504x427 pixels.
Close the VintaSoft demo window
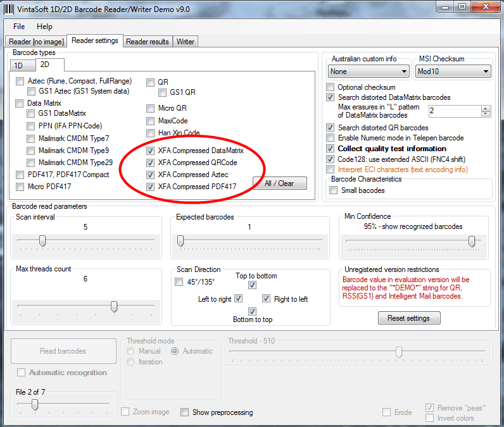486,6
